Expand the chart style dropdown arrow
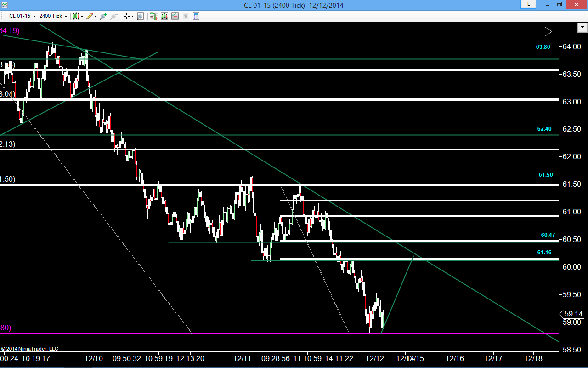The width and height of the screenshot is (588, 368). [x=82, y=16]
